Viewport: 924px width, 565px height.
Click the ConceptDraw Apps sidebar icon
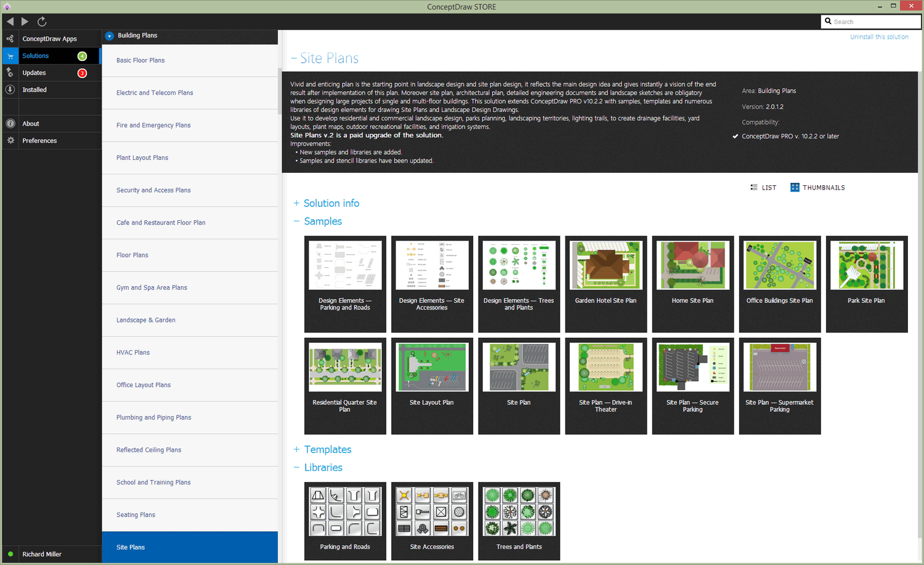pyautogui.click(x=10, y=38)
